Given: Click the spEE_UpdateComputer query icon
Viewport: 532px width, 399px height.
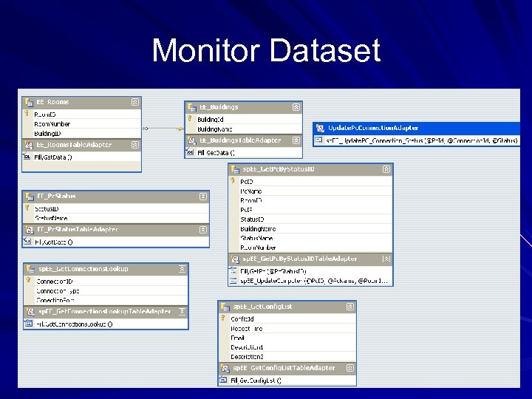Looking at the screenshot, I should coord(233,281).
